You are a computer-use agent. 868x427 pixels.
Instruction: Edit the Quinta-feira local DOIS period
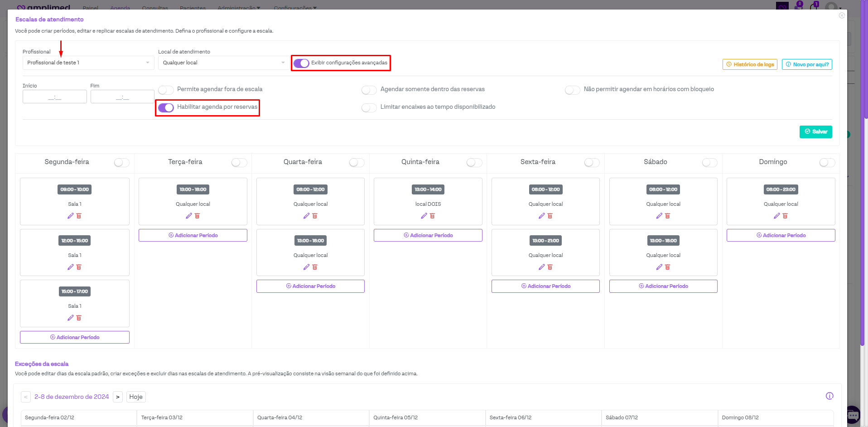pyautogui.click(x=424, y=216)
